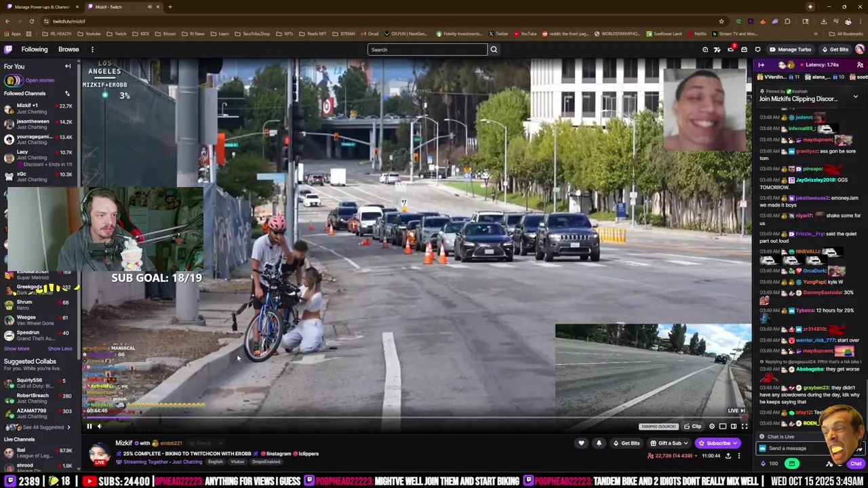The image size is (868, 488).
Task: Seek along the stream progress bar
Action: pos(415,418)
